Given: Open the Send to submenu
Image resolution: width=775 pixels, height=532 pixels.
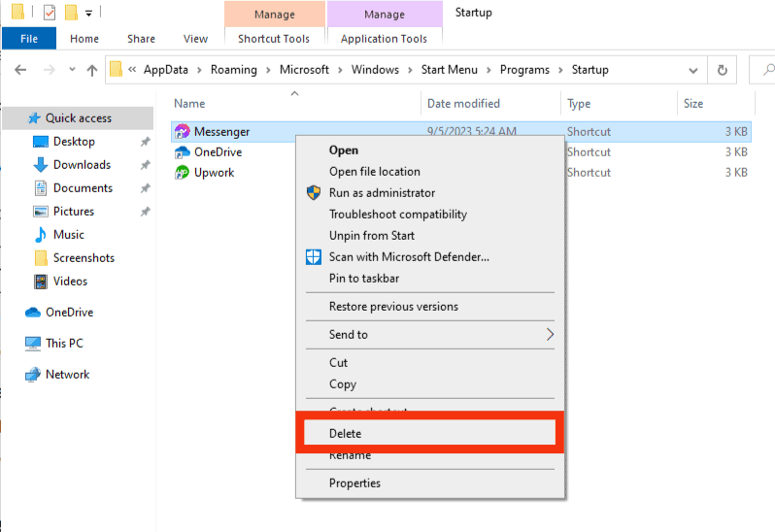Looking at the screenshot, I should 430,334.
